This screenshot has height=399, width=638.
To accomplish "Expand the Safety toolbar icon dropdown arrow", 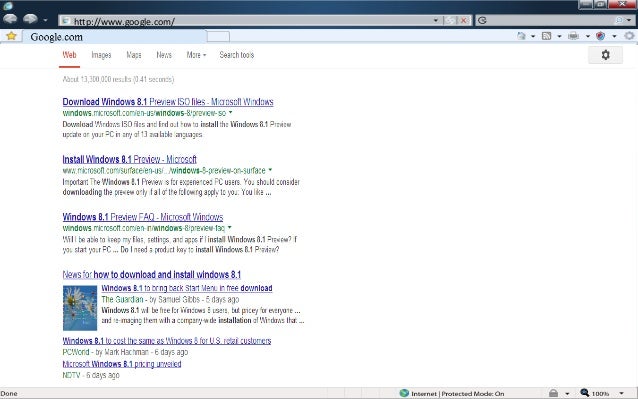I will tap(614, 36).
